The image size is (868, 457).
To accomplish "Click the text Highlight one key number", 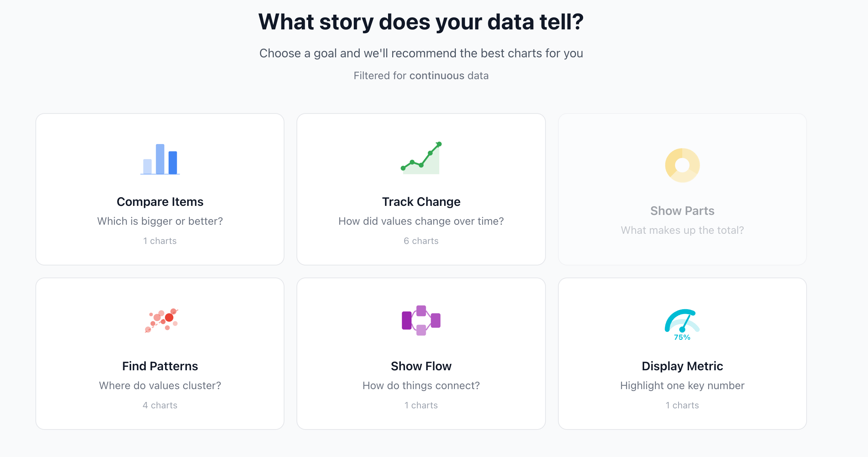I will click(682, 385).
